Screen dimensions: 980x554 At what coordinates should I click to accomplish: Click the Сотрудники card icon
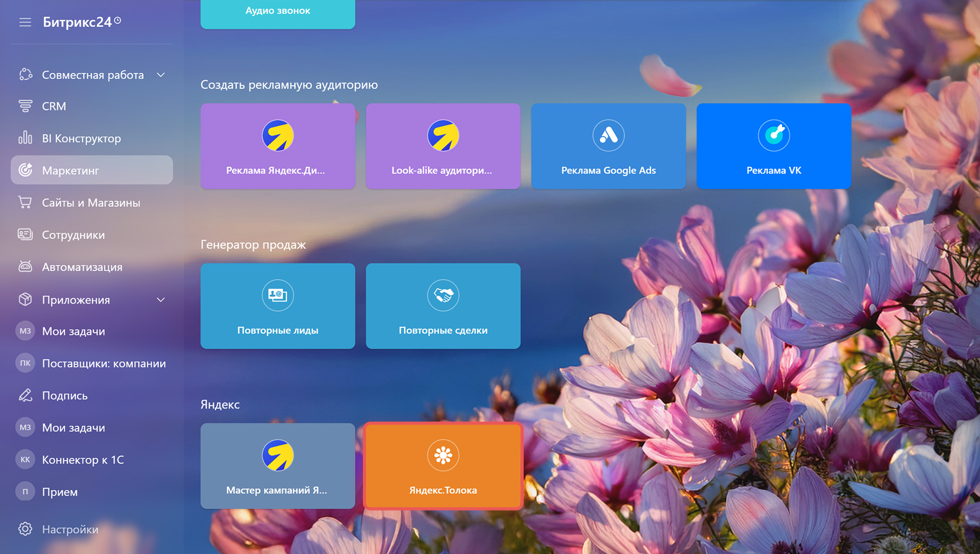(25, 234)
